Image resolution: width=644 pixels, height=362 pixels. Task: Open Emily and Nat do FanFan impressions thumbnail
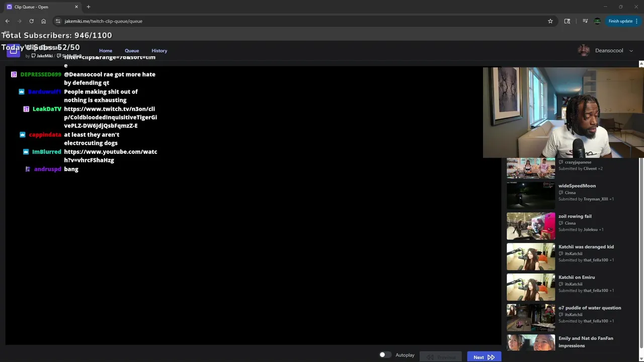pos(531,343)
